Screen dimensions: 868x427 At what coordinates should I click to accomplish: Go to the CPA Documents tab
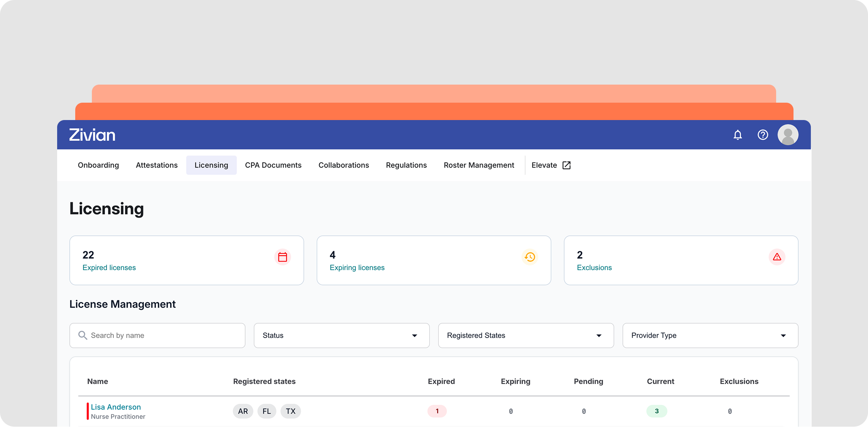pyautogui.click(x=273, y=165)
